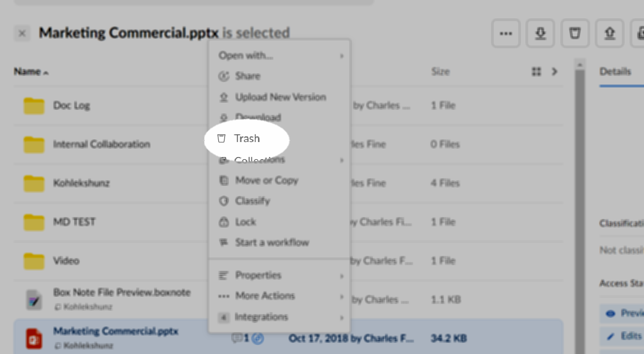Choose Move or Copy from menu
The width and height of the screenshot is (644, 354).
[x=266, y=180]
